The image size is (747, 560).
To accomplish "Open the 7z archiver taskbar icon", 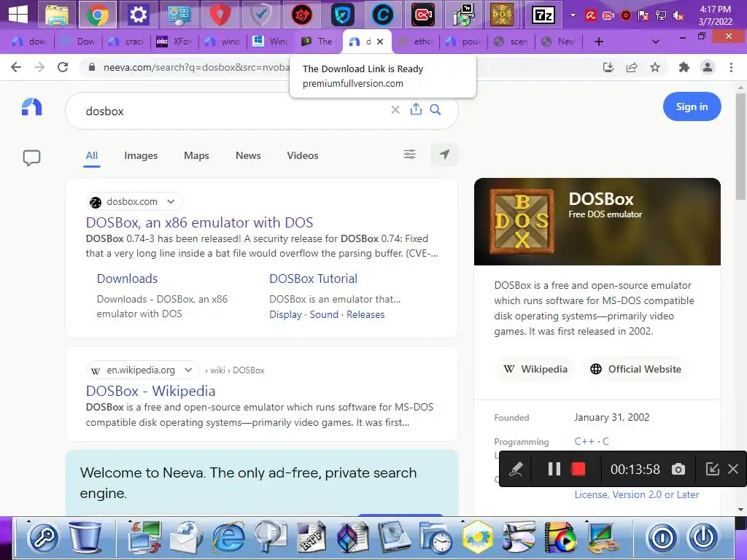I will 543,15.
